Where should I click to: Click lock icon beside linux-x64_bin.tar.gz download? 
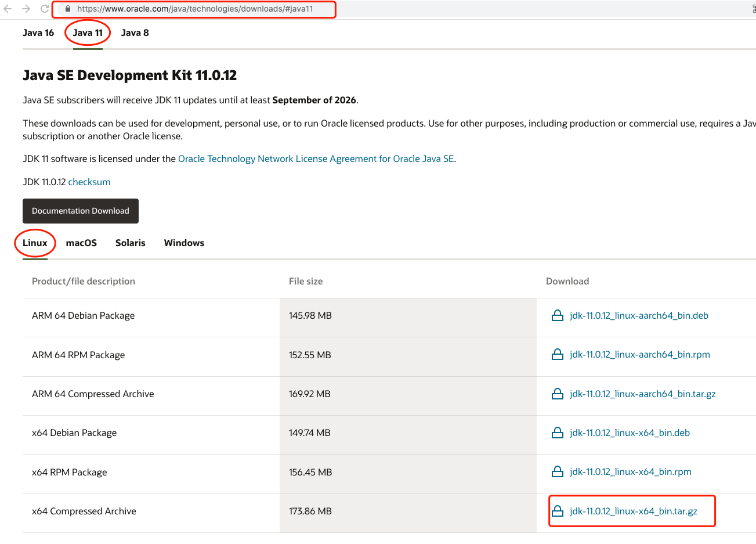click(x=558, y=511)
